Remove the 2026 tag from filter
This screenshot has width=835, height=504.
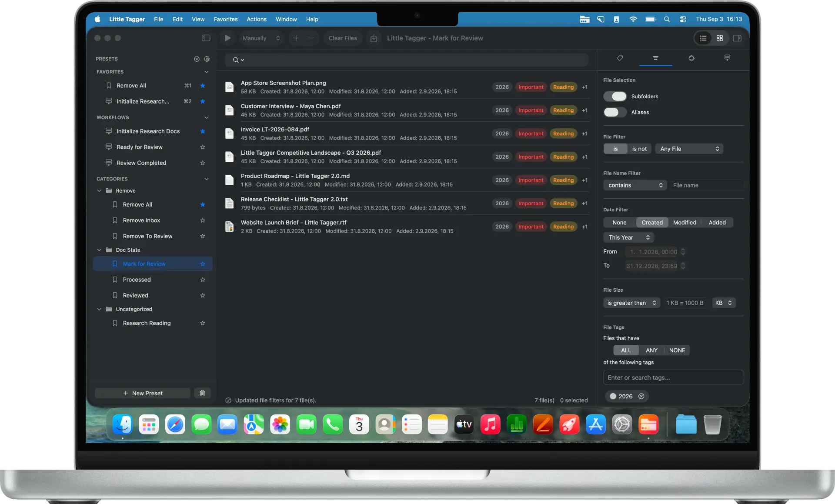tap(641, 397)
